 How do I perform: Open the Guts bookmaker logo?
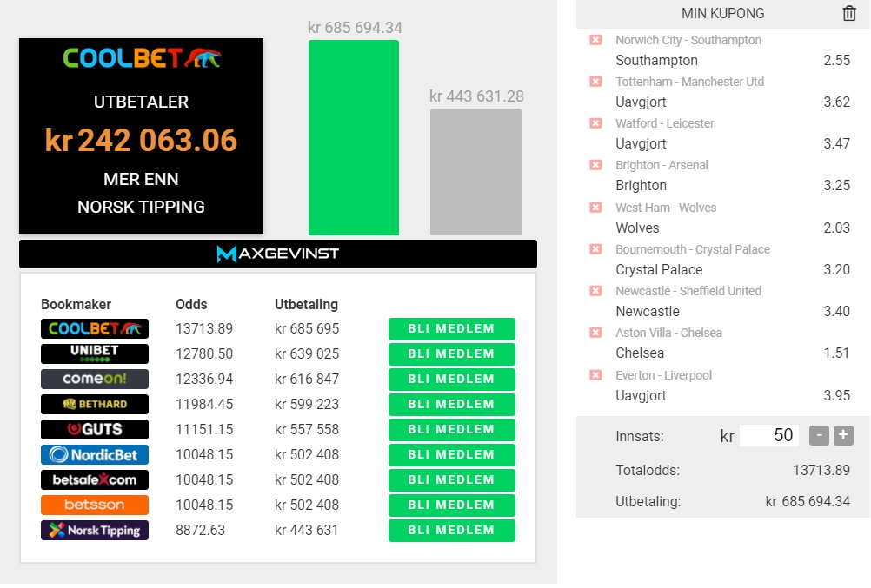(x=95, y=429)
